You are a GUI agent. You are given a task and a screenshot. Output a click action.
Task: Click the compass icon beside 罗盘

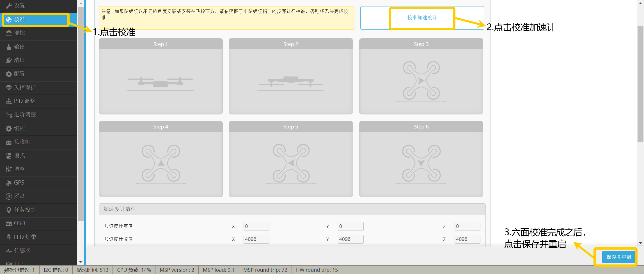point(9,196)
